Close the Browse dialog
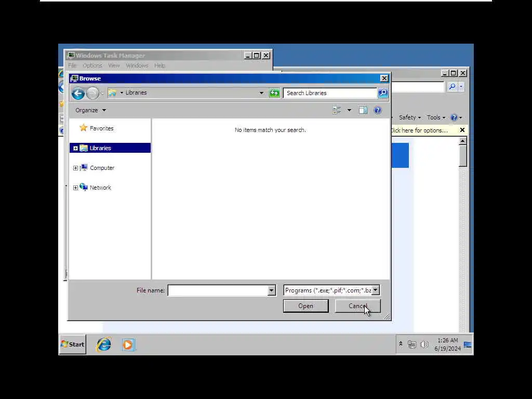This screenshot has height=399, width=532. pyautogui.click(x=384, y=78)
